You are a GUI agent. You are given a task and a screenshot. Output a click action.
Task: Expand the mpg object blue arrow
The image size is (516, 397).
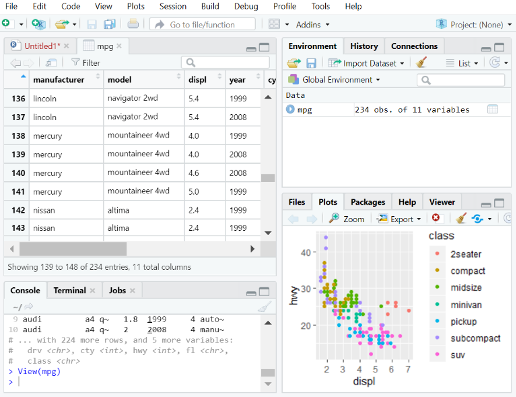(x=290, y=109)
